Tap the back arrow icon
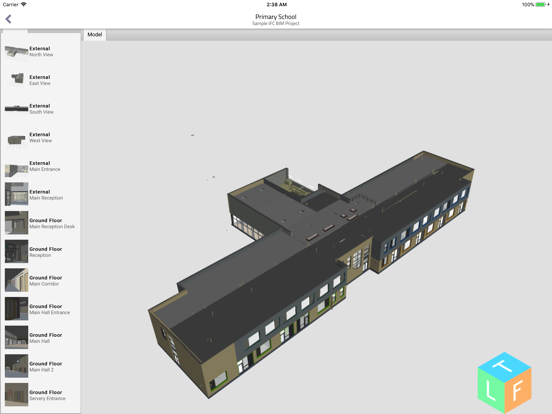This screenshot has height=414, width=552. coord(8,19)
